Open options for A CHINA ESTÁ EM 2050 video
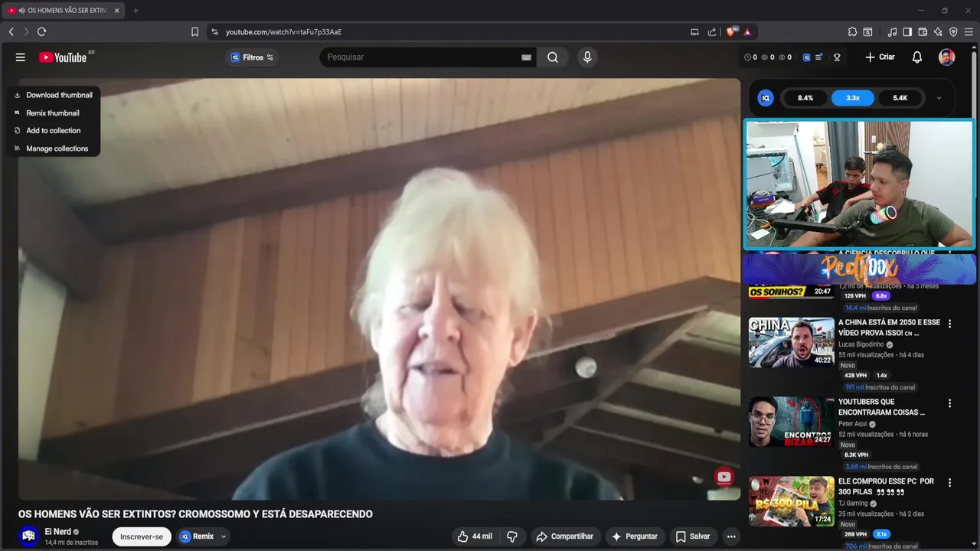Screen dimensions: 980x551 pyautogui.click(x=949, y=324)
